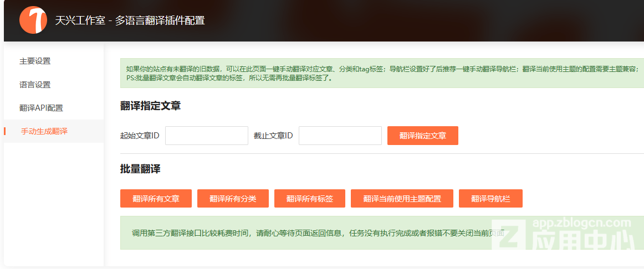The height and width of the screenshot is (269, 644).
Task: Select the 手动生成翻译 sidebar item
Action: tap(44, 132)
